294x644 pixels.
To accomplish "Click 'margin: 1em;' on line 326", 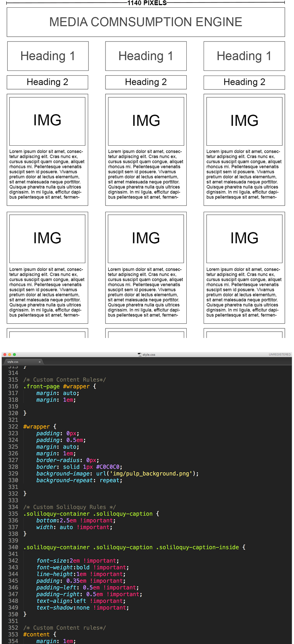I will point(56,453).
